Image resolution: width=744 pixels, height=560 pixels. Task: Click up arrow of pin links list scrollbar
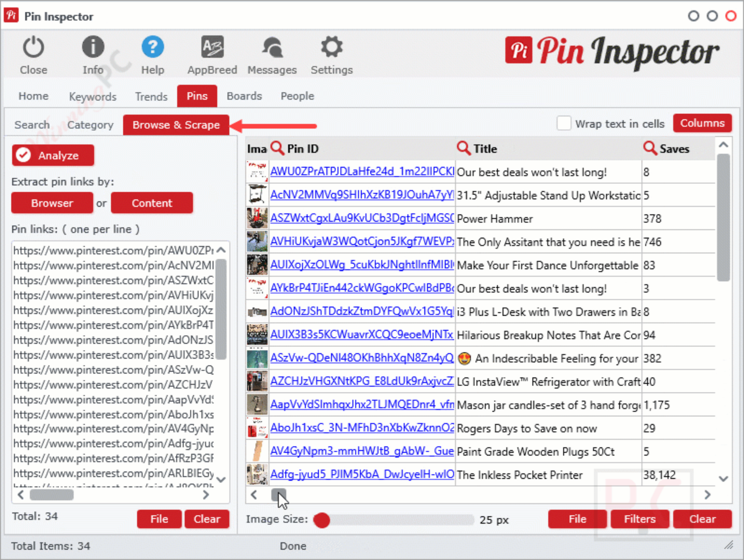point(221,250)
